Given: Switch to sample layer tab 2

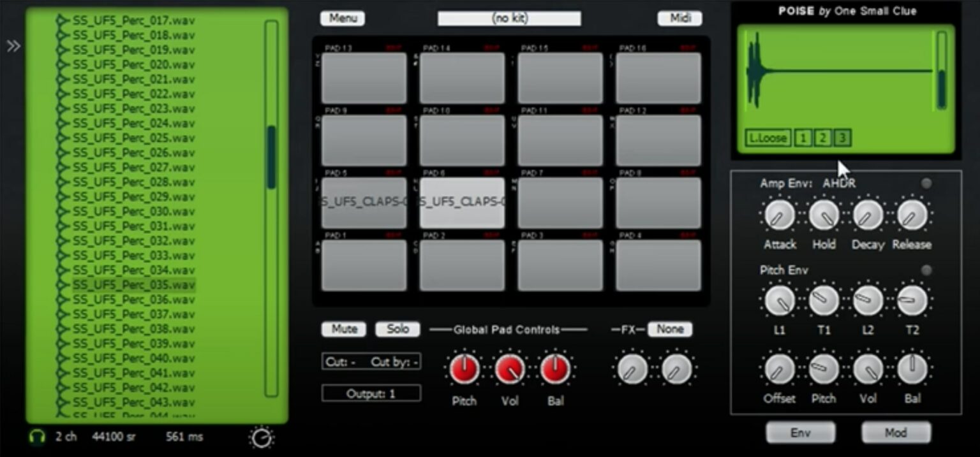Looking at the screenshot, I should click(x=822, y=138).
